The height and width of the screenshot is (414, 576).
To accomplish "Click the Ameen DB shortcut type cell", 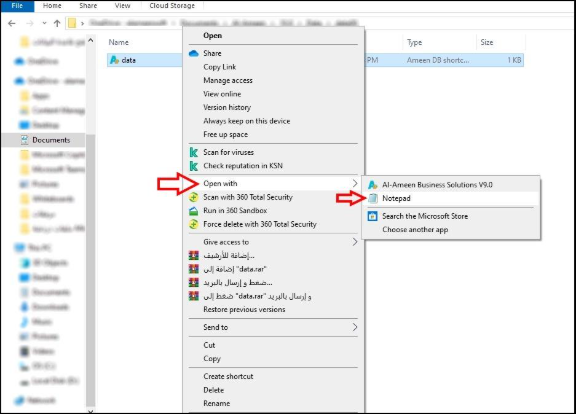I will (x=438, y=60).
